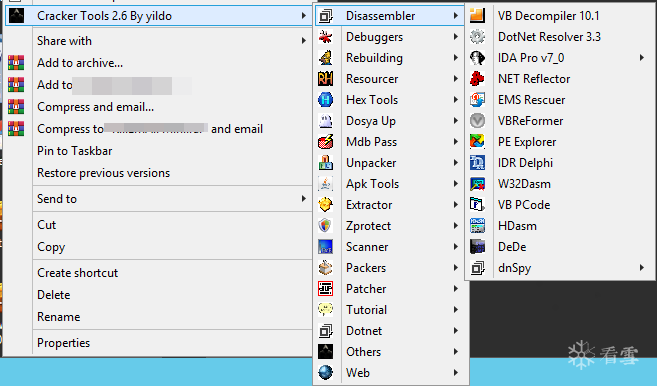This screenshot has width=657, height=386.
Task: Click the Web globe icon
Action: tap(326, 372)
